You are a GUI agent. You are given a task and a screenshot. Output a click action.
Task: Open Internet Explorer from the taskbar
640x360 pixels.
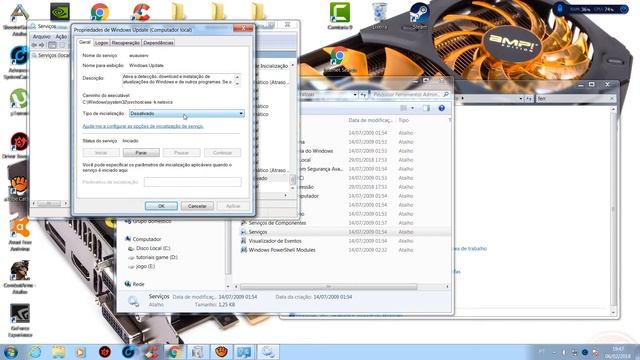[x=36, y=352]
